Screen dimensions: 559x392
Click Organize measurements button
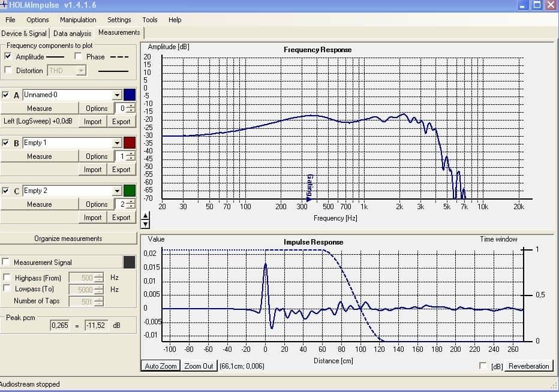[68, 239]
